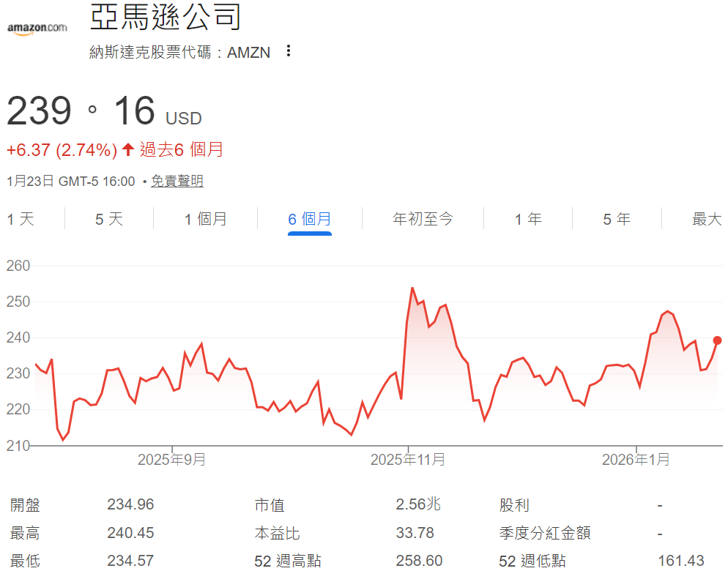Click the red endpoint dot on the chart
The image size is (728, 571).
tap(716, 340)
